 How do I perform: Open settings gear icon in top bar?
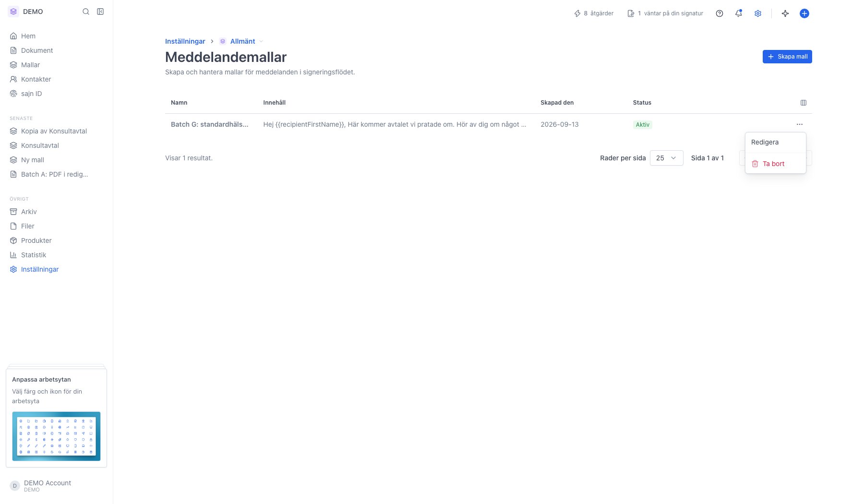pos(758,13)
